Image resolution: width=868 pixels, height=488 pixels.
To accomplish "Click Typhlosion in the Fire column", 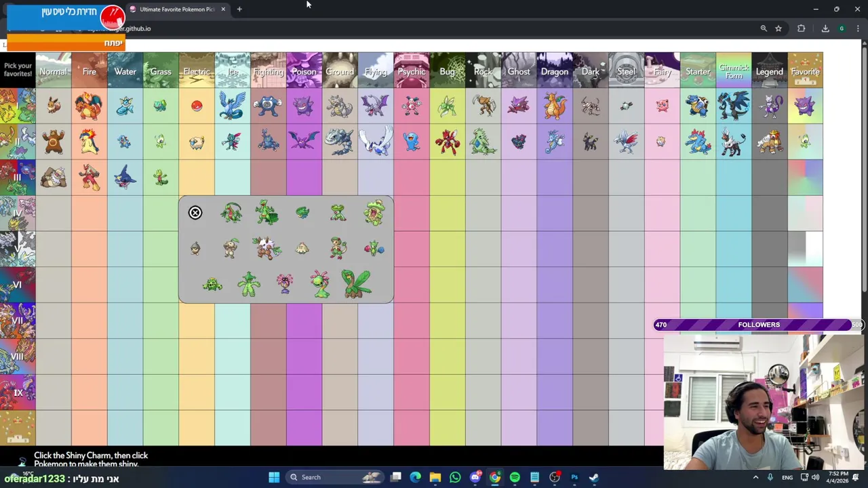I will pos(89,142).
